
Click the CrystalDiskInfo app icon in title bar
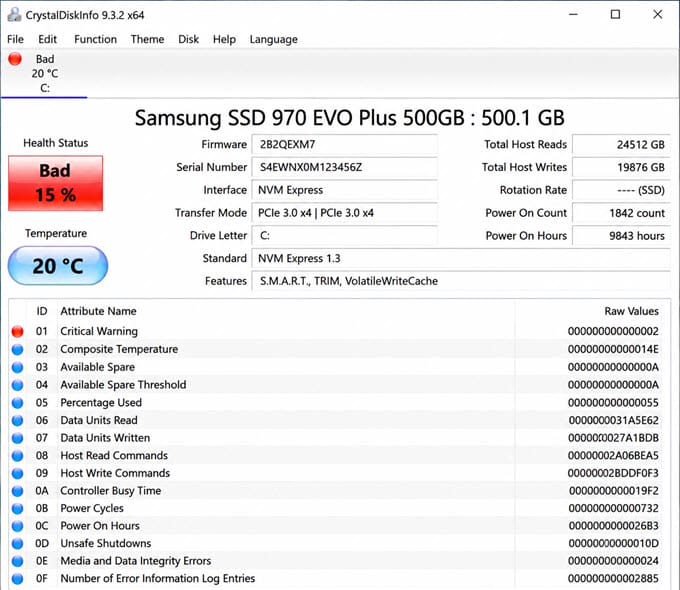click(x=14, y=15)
